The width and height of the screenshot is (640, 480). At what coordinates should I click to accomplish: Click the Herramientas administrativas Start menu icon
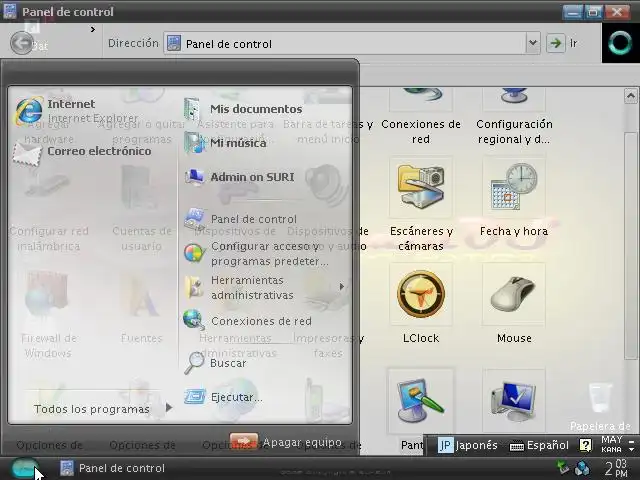(194, 287)
